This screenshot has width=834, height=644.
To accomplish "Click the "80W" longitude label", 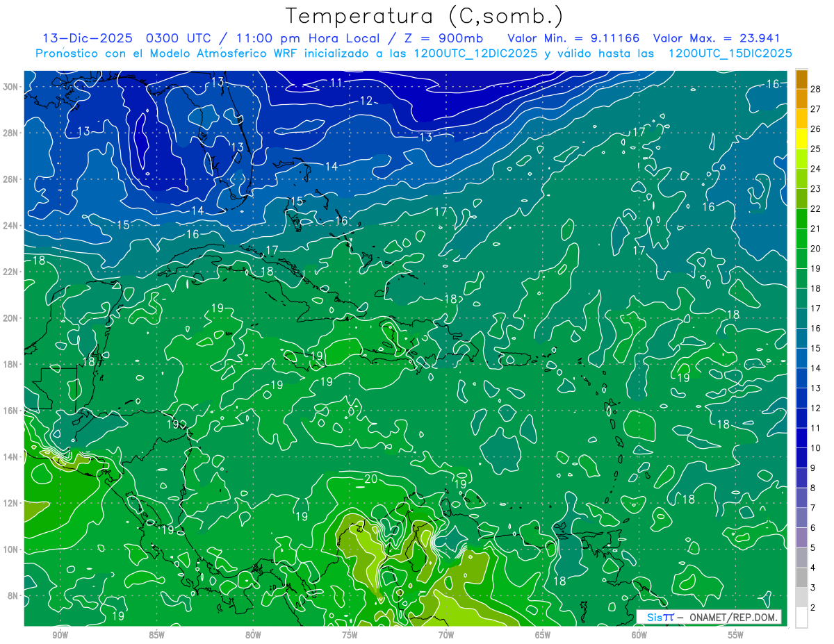I will (x=253, y=635).
